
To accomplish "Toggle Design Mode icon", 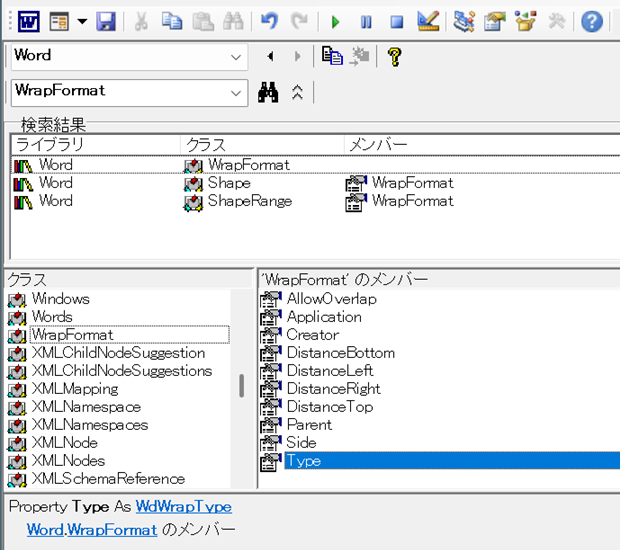I will 428,21.
